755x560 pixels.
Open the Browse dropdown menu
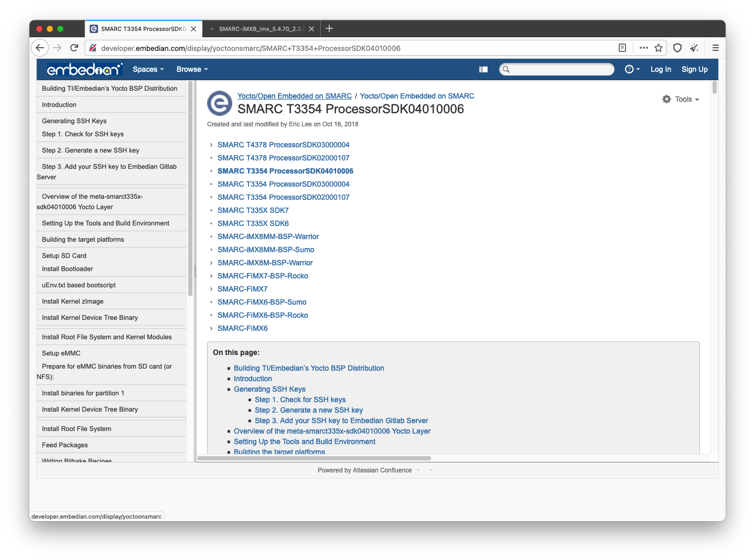(192, 69)
